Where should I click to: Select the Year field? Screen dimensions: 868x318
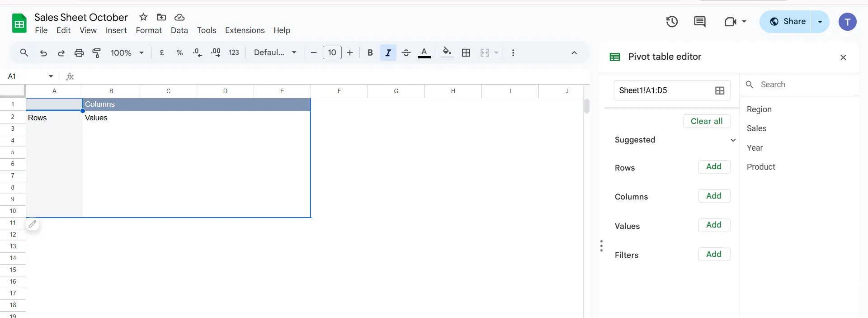click(755, 148)
